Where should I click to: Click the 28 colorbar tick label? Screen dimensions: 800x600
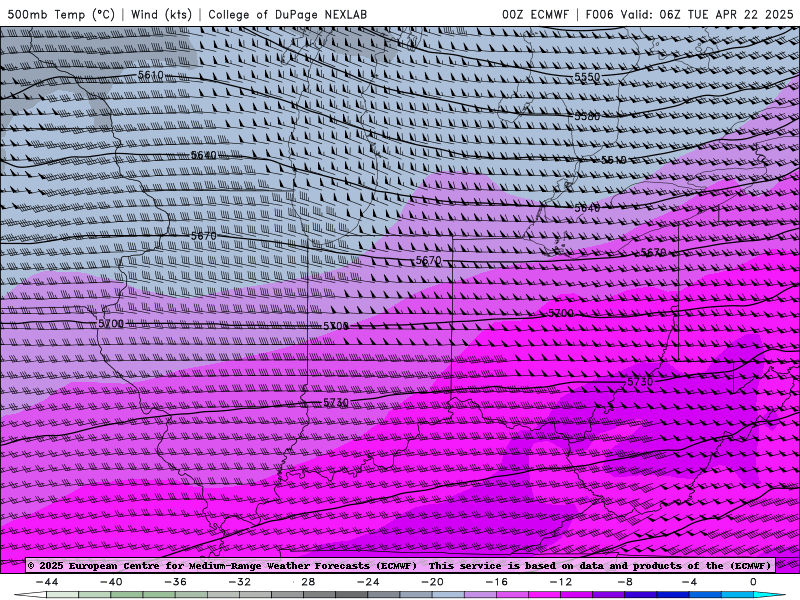(308, 582)
